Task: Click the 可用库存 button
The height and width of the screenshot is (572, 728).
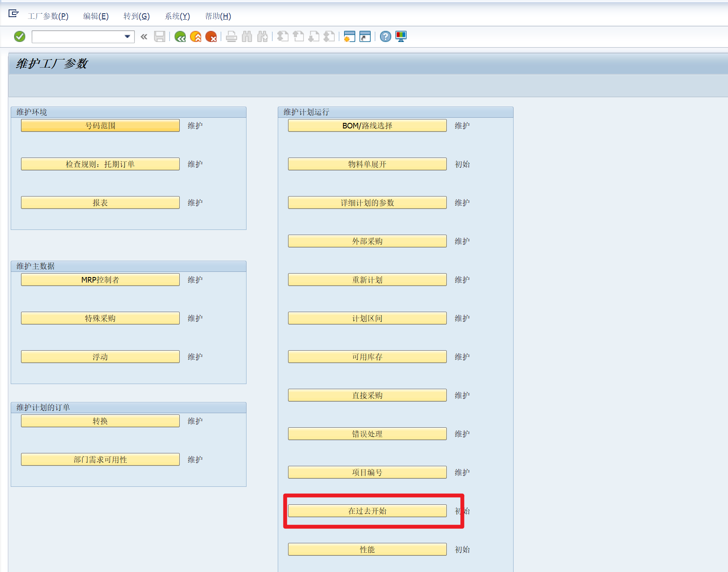Action: [367, 357]
